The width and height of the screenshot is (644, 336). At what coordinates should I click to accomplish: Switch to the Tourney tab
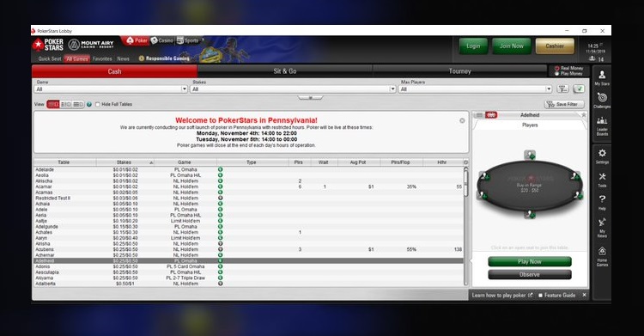click(x=459, y=71)
